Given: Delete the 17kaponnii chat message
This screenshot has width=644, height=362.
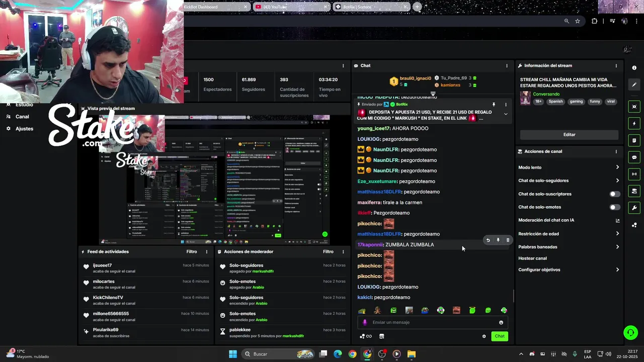Looking at the screenshot, I should coord(508,240).
